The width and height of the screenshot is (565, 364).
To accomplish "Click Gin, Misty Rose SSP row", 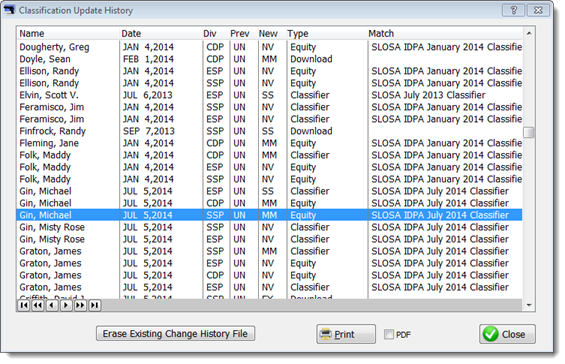I will (x=270, y=227).
